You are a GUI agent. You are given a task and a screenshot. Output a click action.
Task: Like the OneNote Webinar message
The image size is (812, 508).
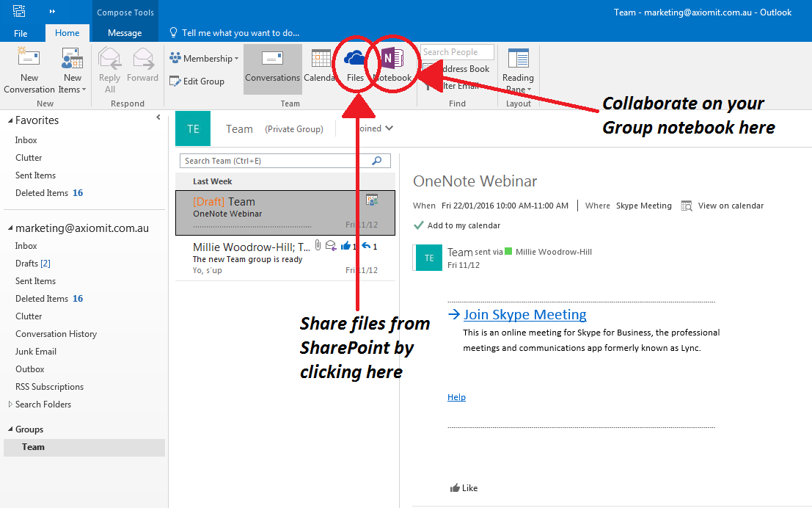point(464,487)
